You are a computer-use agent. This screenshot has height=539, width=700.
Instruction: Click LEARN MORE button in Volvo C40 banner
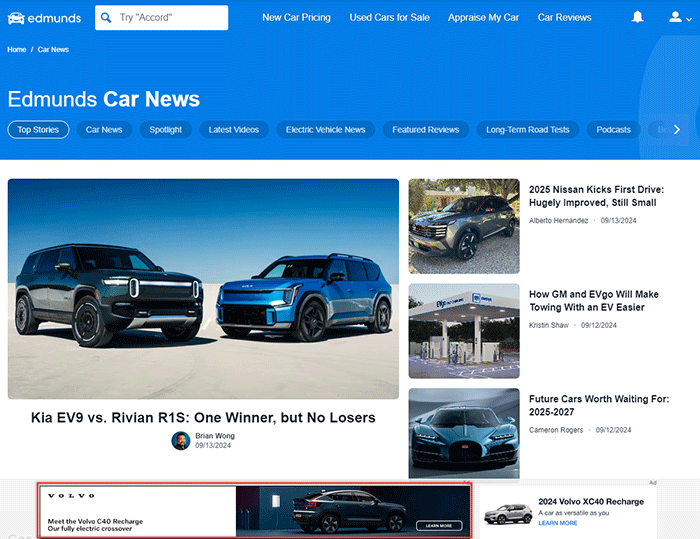point(439,526)
